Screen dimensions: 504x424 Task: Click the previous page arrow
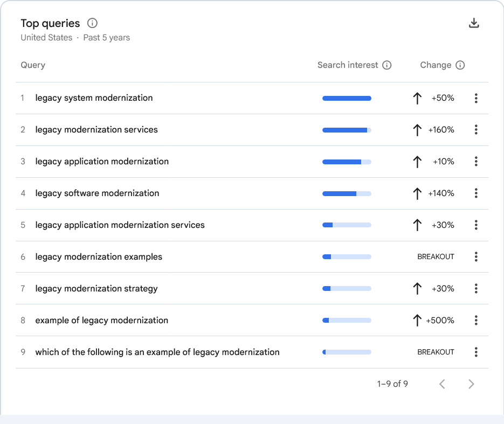[442, 384]
